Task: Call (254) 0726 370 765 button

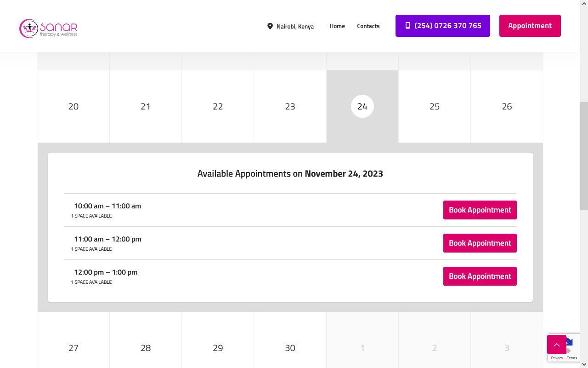Action: tap(443, 26)
